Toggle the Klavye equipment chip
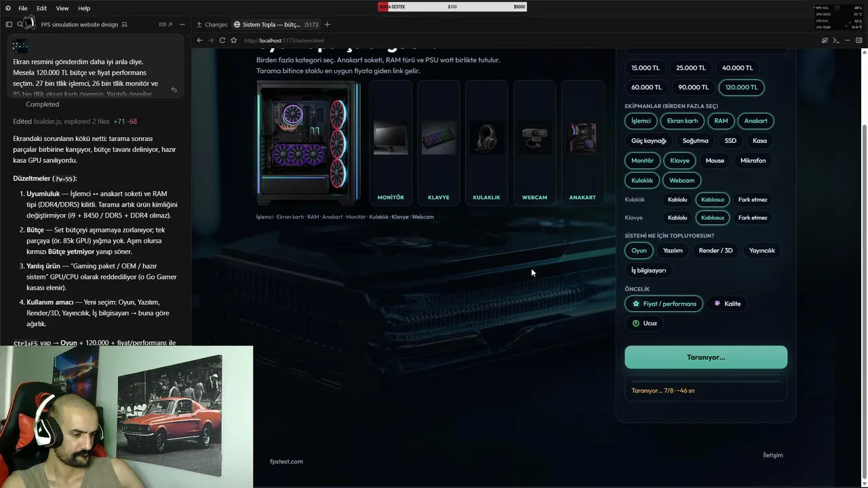This screenshot has width=868, height=488. pyautogui.click(x=679, y=161)
